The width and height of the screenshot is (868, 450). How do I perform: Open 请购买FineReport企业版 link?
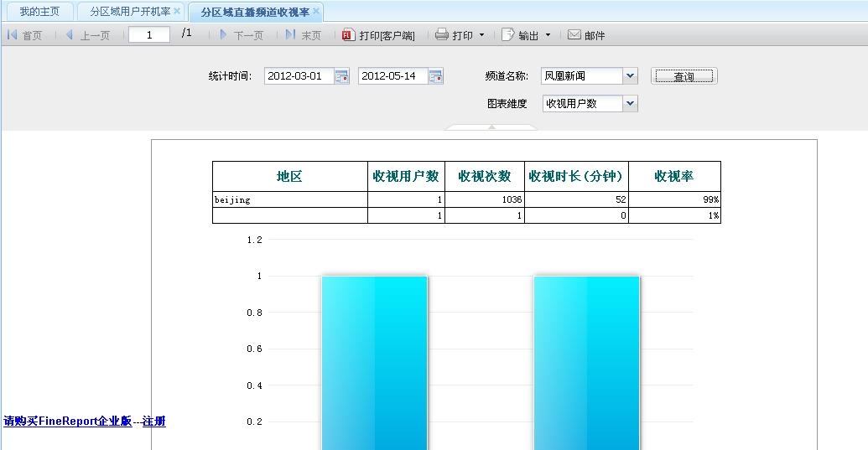point(68,422)
